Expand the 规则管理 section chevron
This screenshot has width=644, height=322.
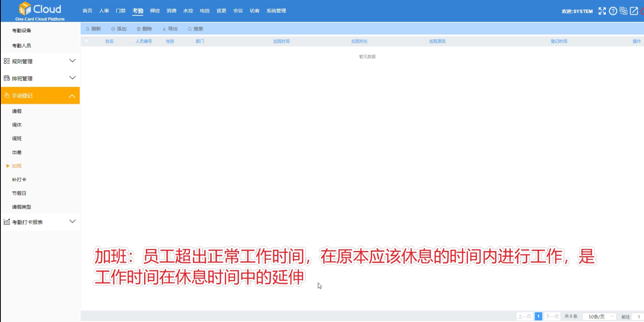tap(72, 61)
